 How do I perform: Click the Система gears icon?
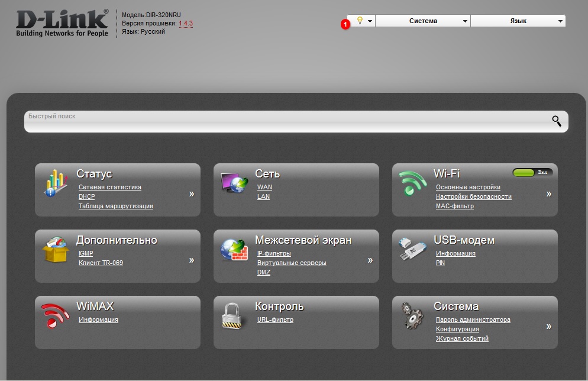tap(412, 316)
